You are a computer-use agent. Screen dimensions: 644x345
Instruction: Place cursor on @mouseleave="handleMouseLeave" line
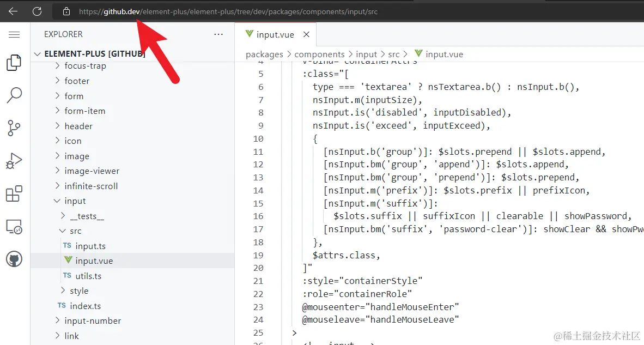coord(380,319)
